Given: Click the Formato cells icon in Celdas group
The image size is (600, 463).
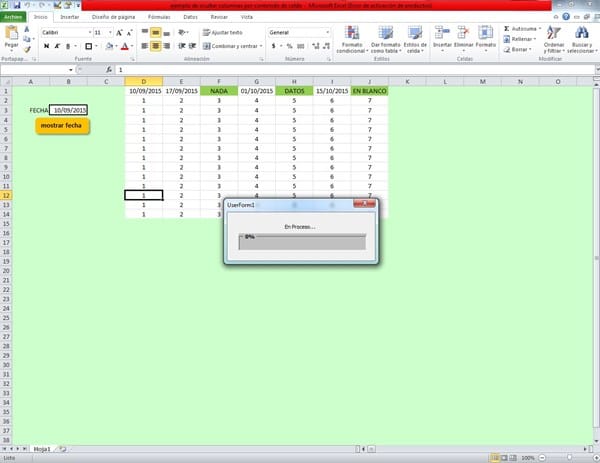Looking at the screenshot, I should [485, 34].
